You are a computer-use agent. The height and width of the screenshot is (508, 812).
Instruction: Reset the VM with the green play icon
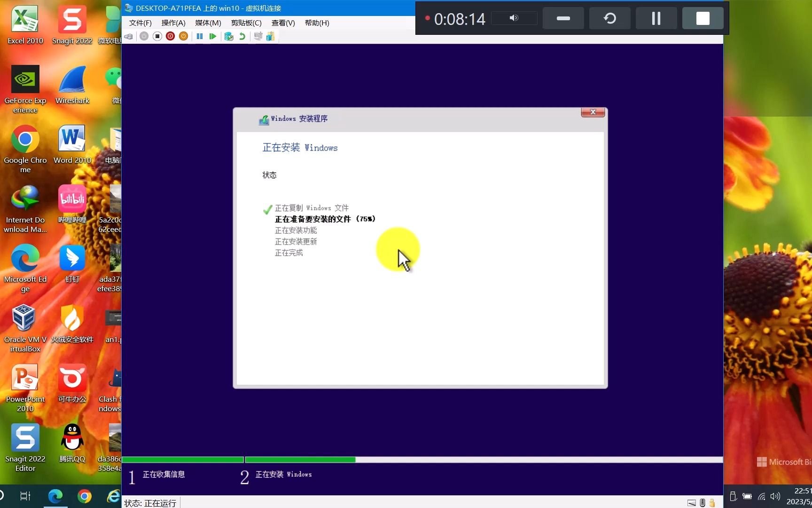point(213,36)
